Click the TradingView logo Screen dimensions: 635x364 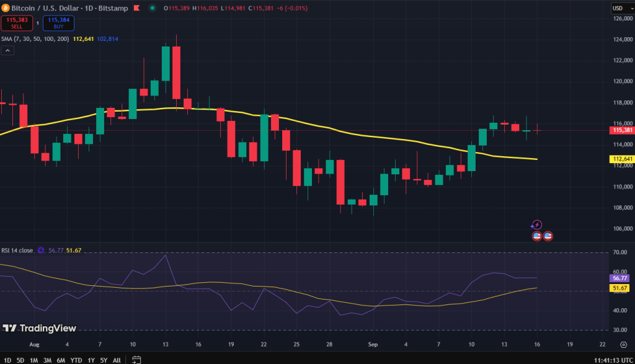40,329
